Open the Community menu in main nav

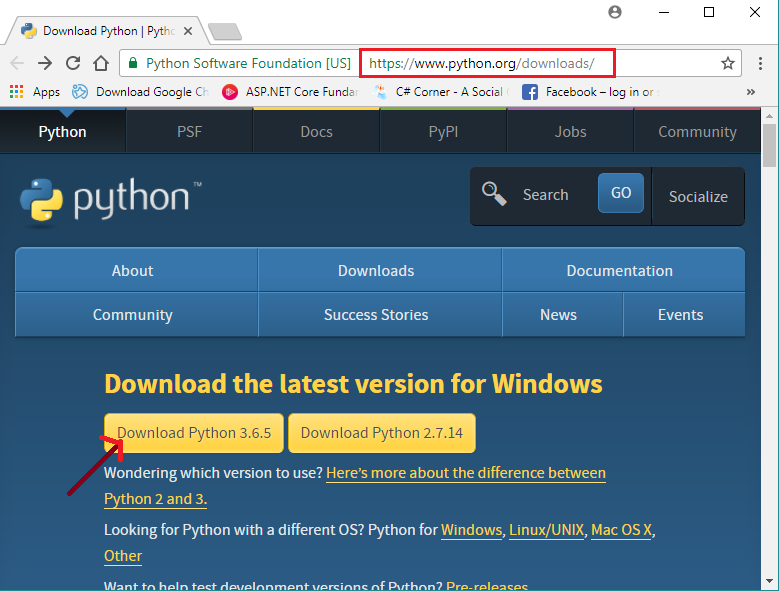coord(137,314)
